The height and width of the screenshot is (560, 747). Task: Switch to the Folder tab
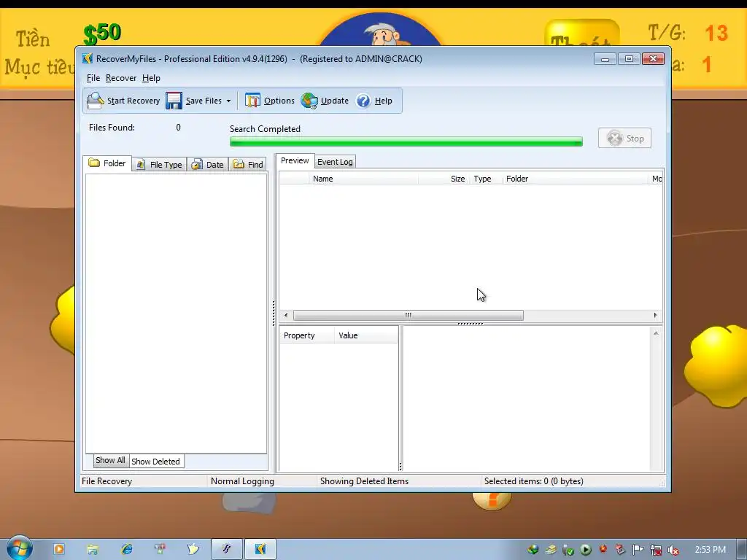pos(107,163)
